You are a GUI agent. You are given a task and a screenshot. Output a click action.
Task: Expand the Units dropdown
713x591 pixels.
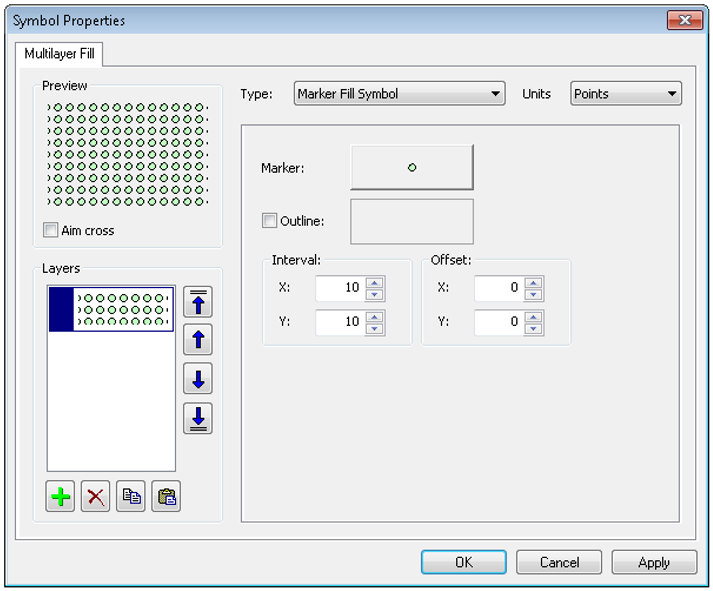point(625,94)
